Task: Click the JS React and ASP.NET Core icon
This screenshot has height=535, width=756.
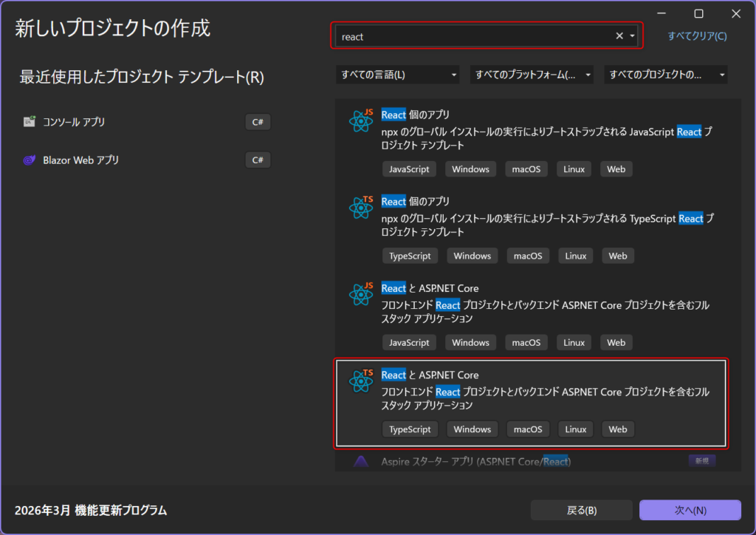Action: point(361,293)
